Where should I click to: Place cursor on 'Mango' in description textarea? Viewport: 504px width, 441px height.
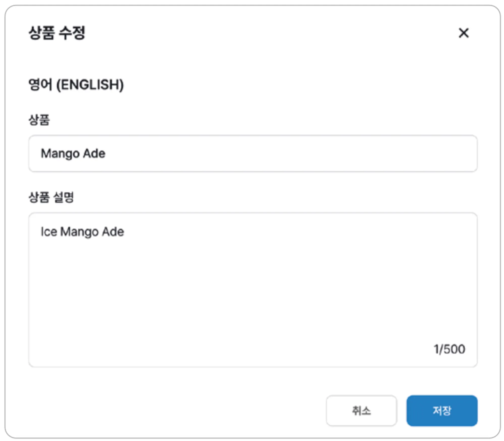coord(79,232)
